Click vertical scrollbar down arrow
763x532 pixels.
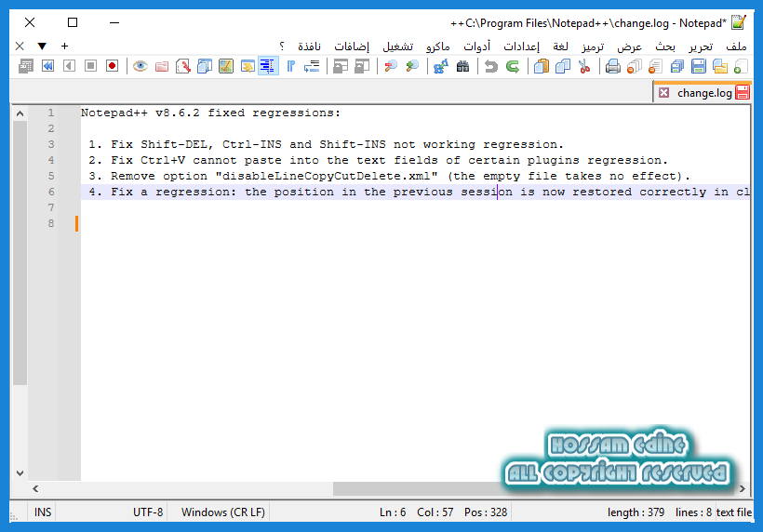pyautogui.click(x=20, y=473)
